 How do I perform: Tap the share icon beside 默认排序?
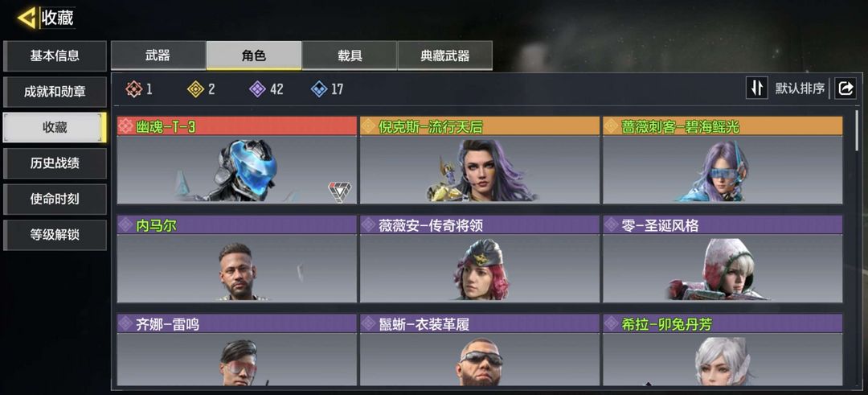[845, 88]
